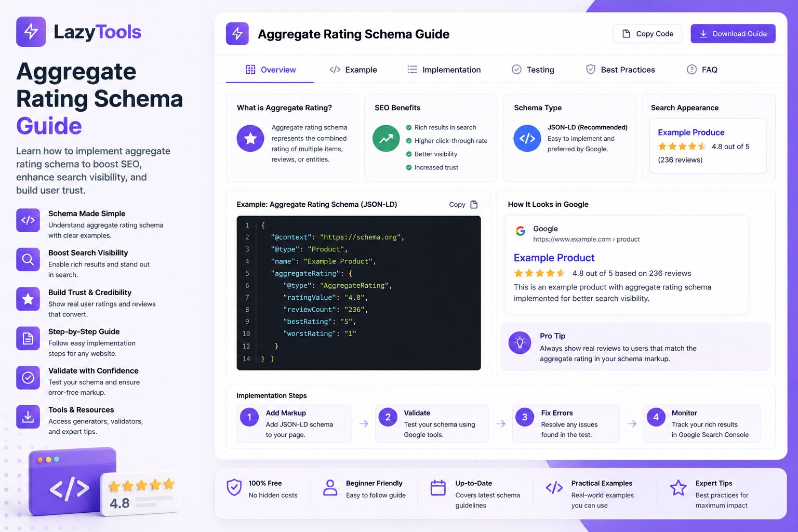Click the Add Markup step title
The image size is (798, 532).
tap(286, 413)
